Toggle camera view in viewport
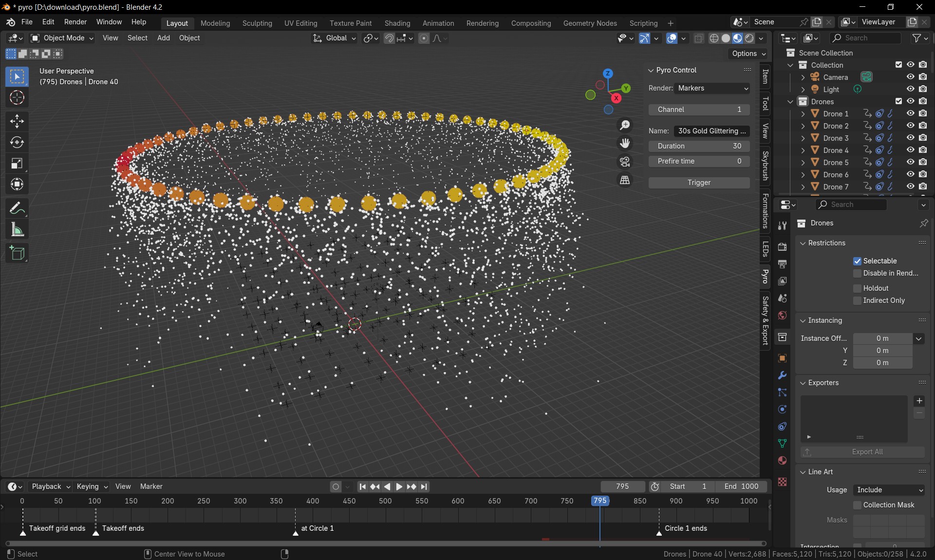Image resolution: width=935 pixels, height=560 pixels. point(625,162)
